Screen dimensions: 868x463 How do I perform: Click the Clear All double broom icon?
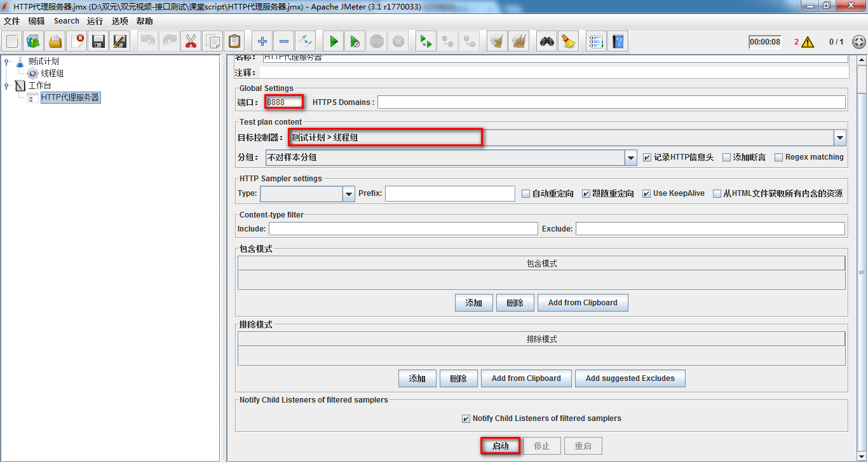point(519,42)
